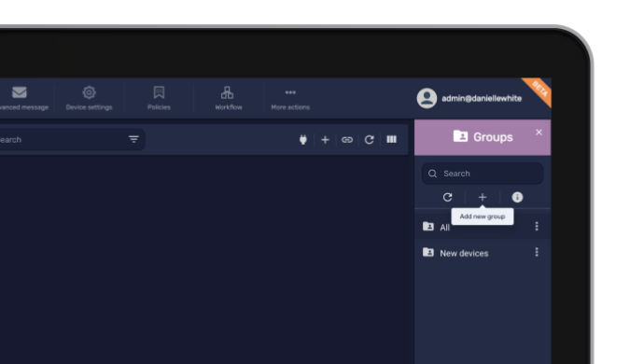
Task: Open column layout selector icon
Action: tap(391, 139)
